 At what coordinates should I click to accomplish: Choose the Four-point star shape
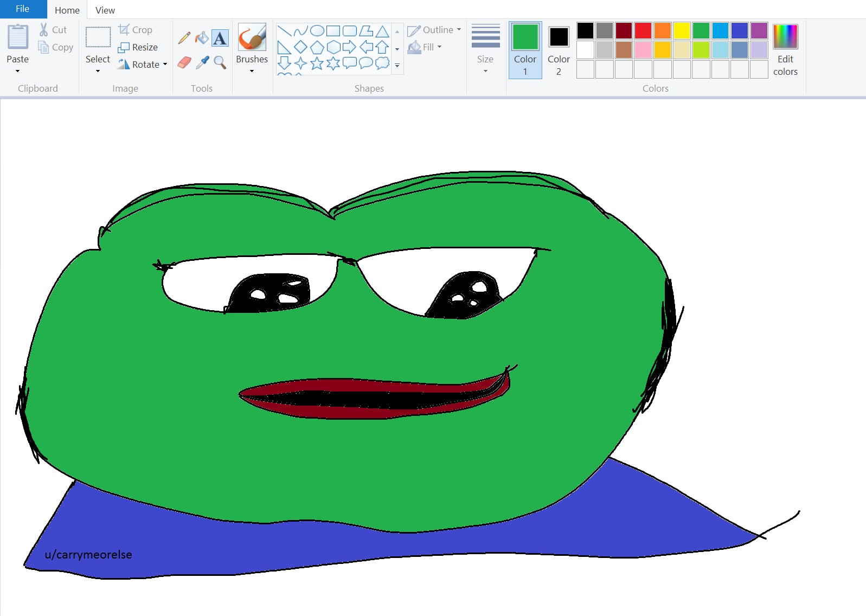pyautogui.click(x=301, y=63)
